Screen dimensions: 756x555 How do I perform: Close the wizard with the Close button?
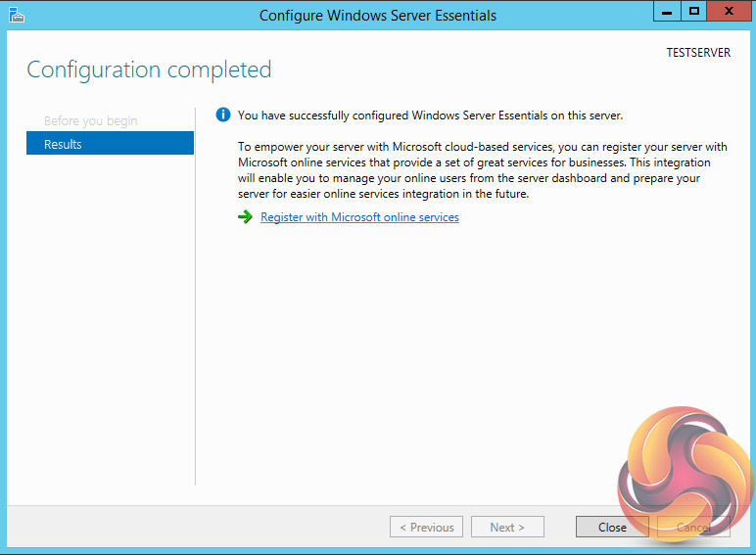coord(612,527)
